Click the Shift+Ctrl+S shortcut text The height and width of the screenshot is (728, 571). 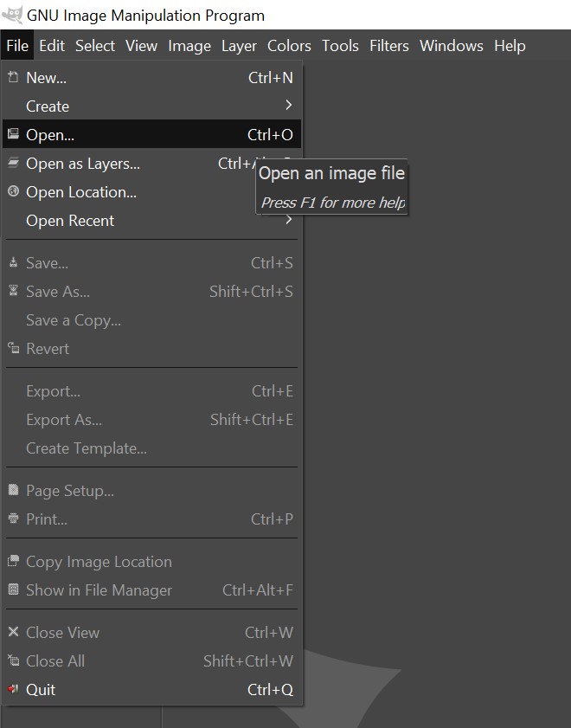(x=251, y=291)
